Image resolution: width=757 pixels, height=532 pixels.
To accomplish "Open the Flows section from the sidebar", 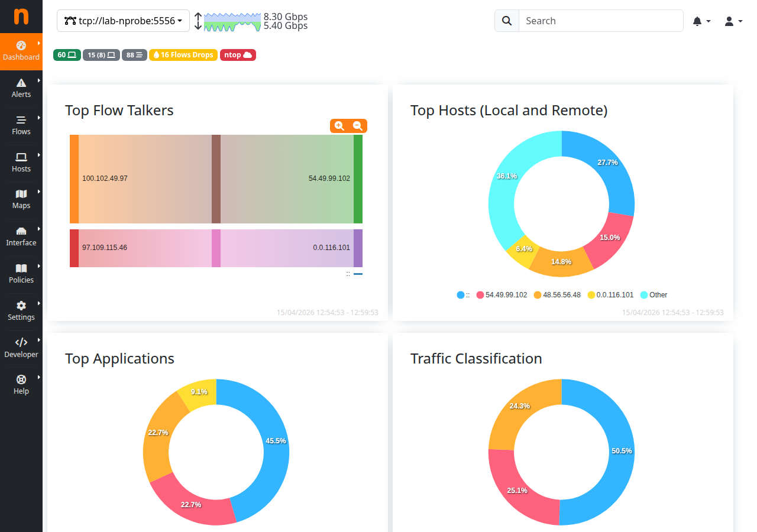I will click(x=21, y=126).
